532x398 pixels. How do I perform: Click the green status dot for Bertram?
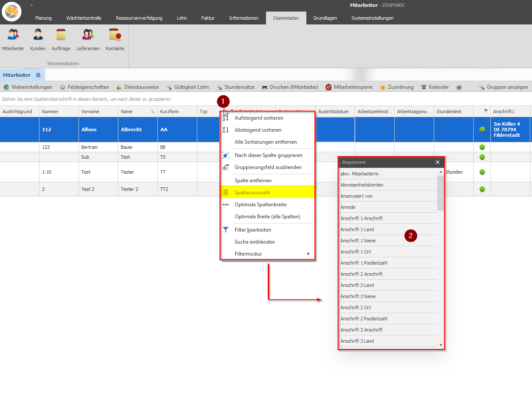coord(482,147)
